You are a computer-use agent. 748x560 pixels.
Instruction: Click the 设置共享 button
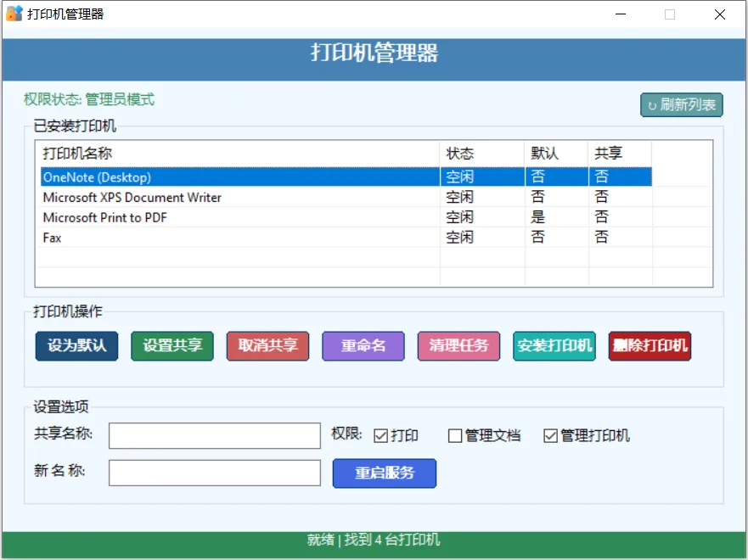pos(172,346)
